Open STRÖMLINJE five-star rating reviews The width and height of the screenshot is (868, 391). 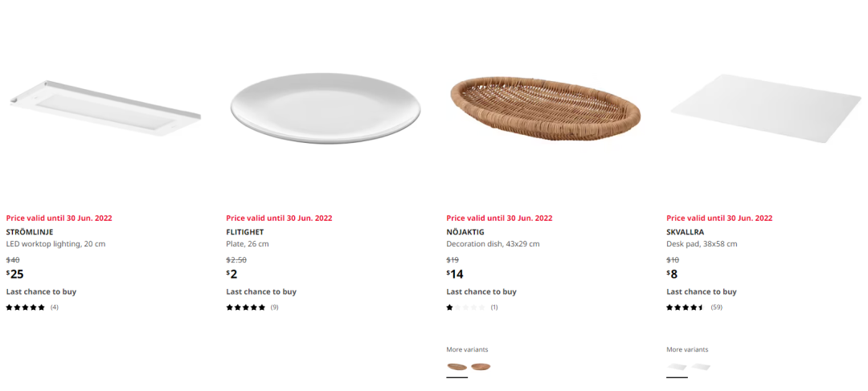click(32, 308)
